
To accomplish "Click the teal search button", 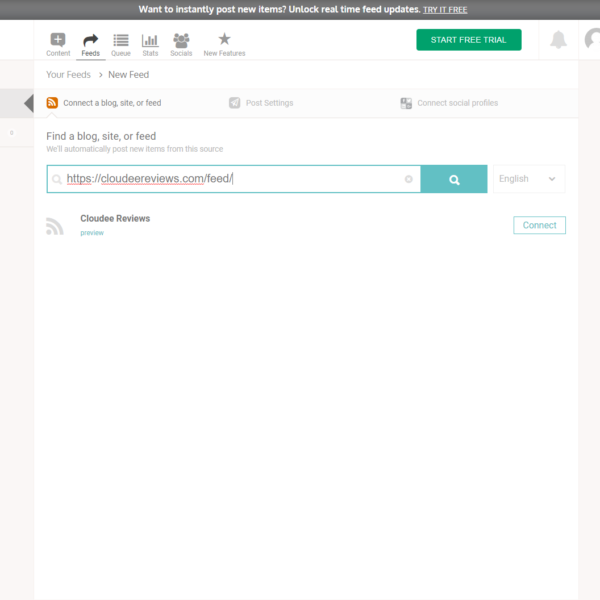I will pyautogui.click(x=454, y=179).
